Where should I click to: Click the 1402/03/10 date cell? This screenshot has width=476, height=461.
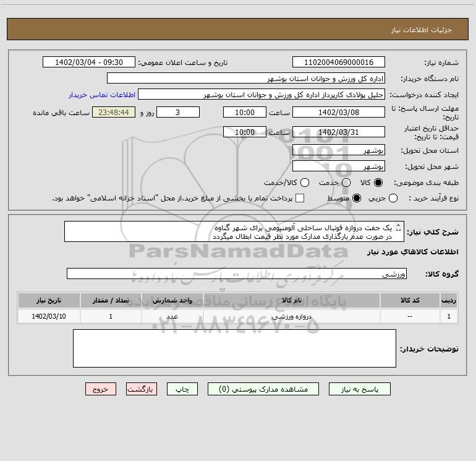pos(49,316)
